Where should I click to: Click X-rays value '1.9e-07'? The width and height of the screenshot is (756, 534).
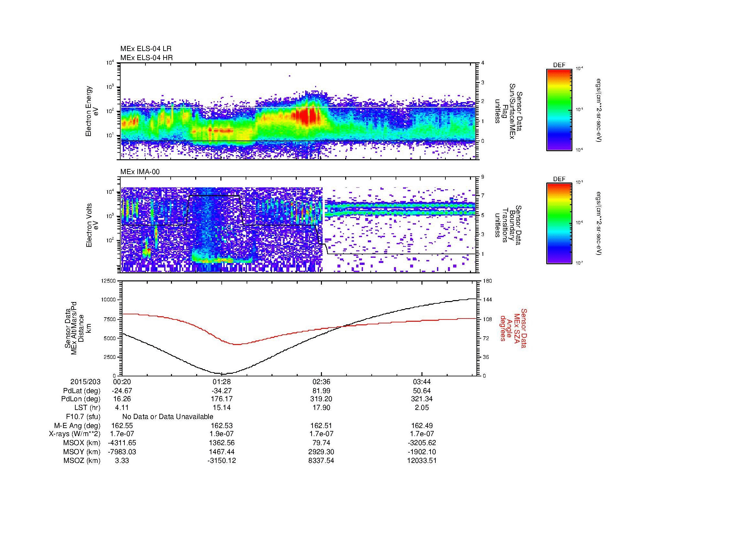tap(222, 434)
